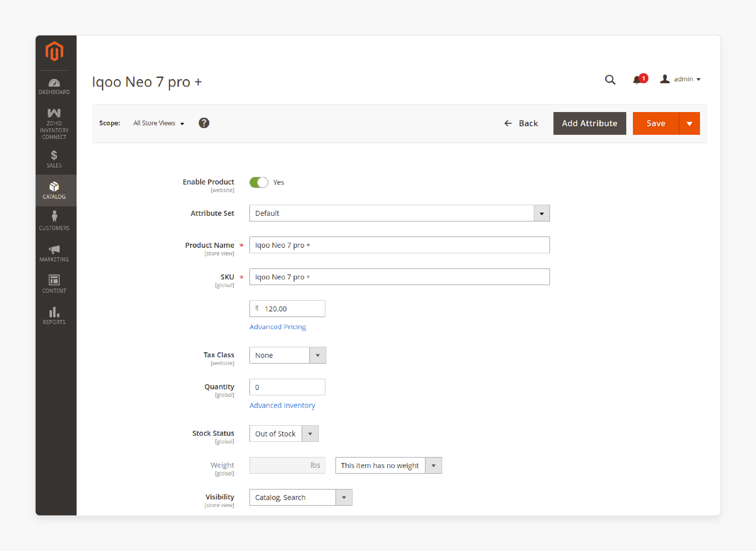Click the 'Enable Product' label

tap(208, 182)
